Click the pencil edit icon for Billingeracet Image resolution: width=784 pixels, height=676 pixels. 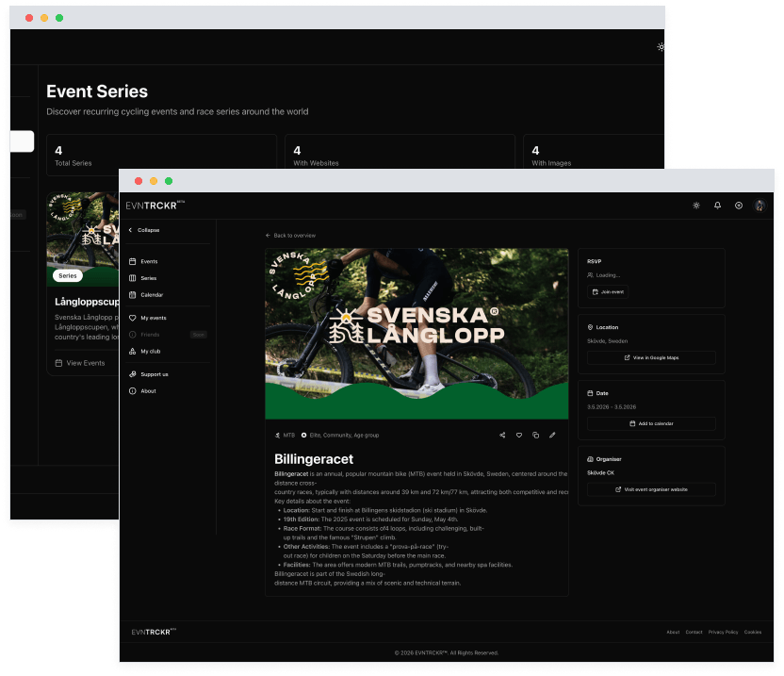coord(552,435)
